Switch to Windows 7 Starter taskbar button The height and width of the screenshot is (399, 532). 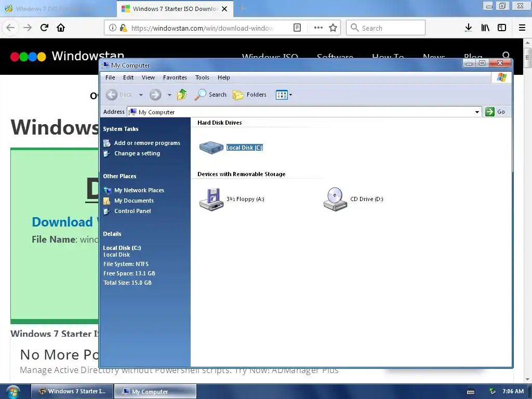point(72,391)
